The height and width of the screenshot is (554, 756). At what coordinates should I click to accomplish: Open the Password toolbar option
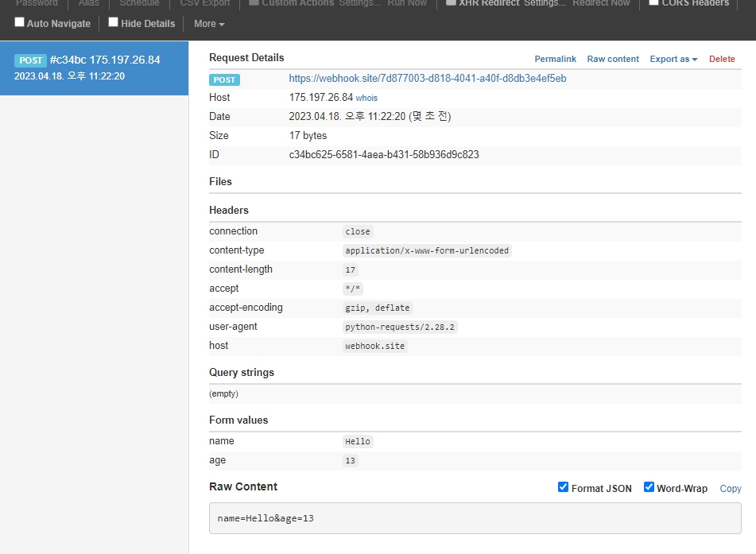37,3
